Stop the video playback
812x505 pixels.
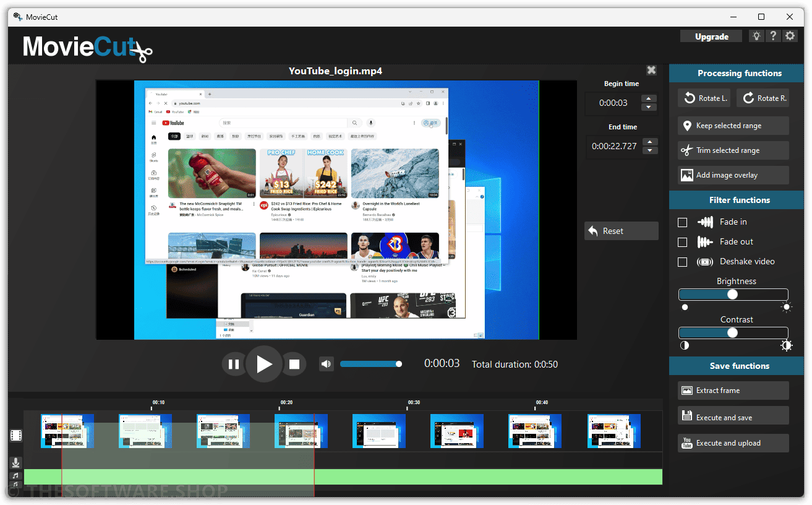point(294,365)
